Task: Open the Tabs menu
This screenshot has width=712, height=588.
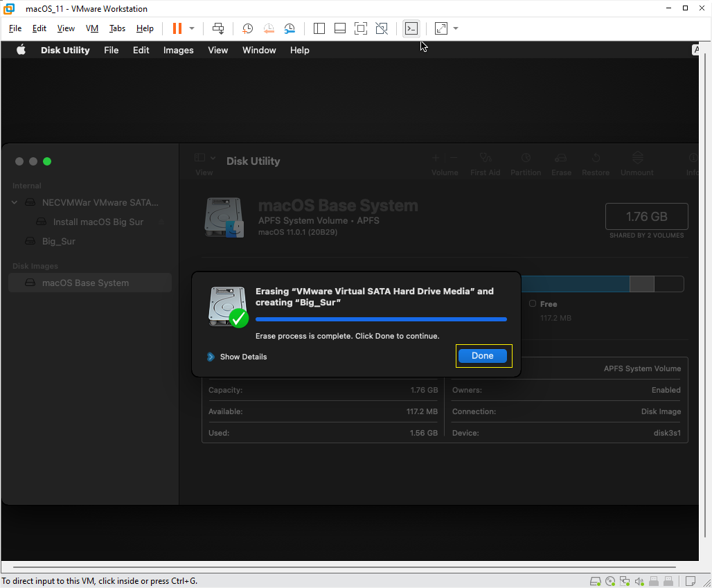Action: point(117,28)
